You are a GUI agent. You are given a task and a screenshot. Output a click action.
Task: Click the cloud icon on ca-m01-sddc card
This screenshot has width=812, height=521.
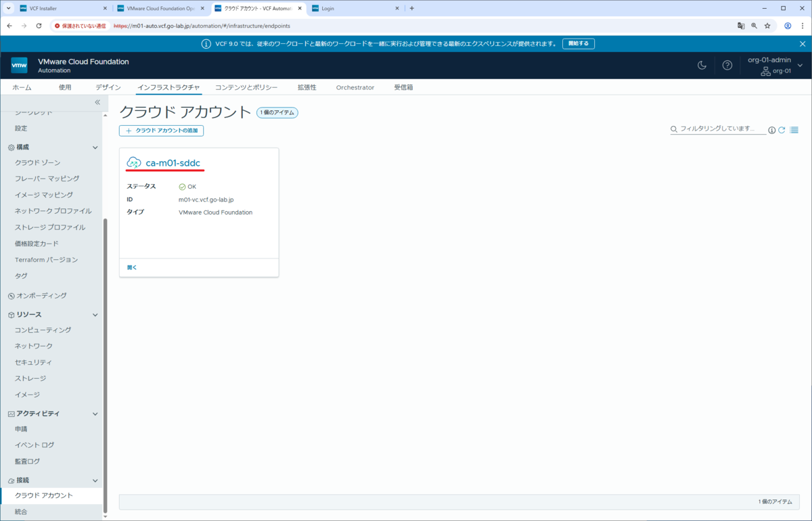click(134, 163)
